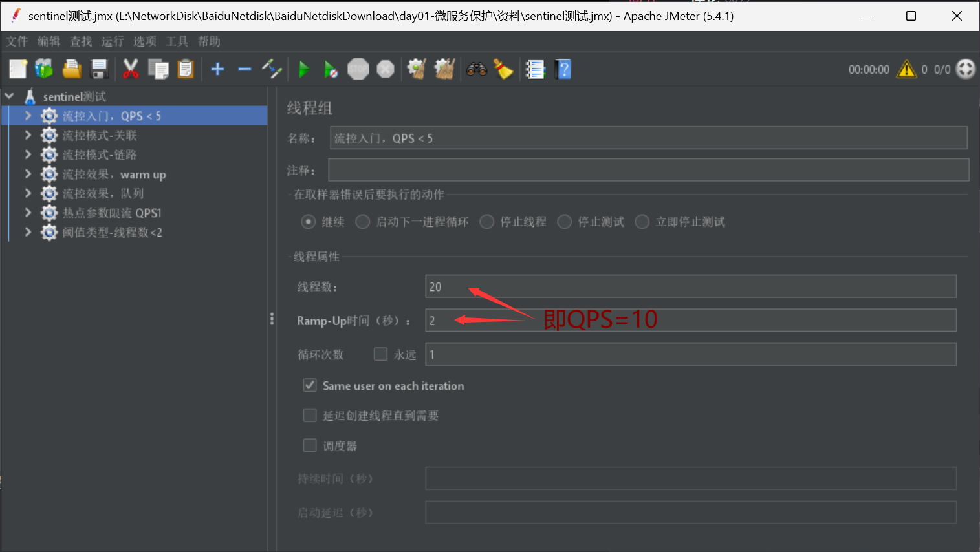This screenshot has width=980, height=552.
Task: Open the 工具 menu
Action: pyautogui.click(x=177, y=41)
